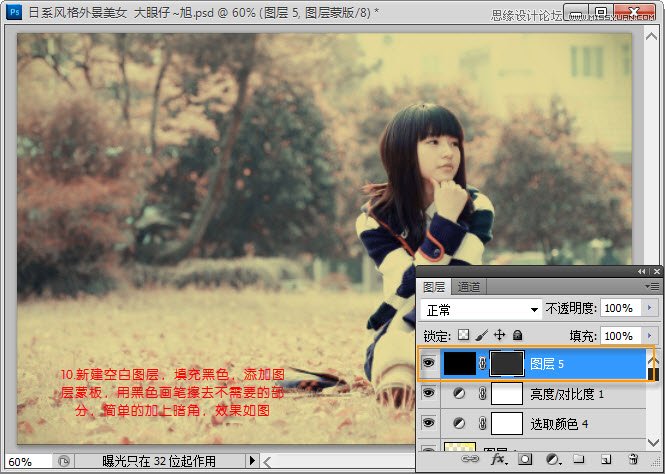Open the 填充 fill slider arrow
Image resolution: width=665 pixels, height=474 pixels.
650,336
